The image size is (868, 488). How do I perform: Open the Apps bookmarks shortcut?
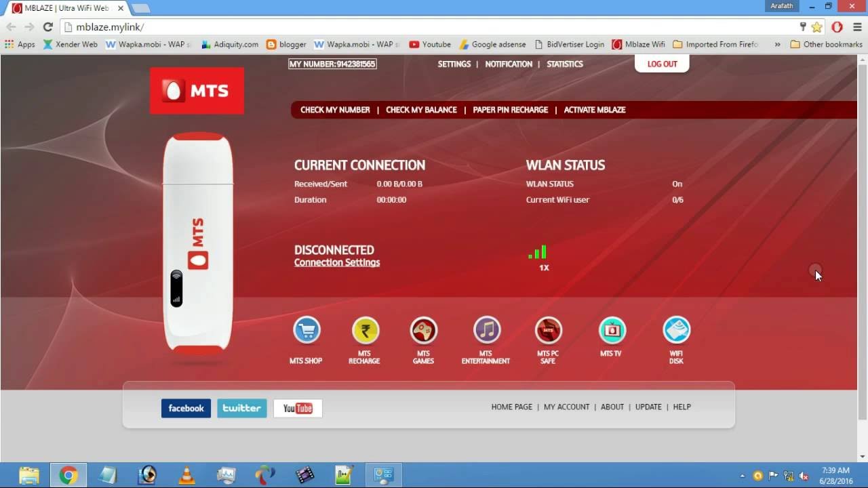[20, 44]
